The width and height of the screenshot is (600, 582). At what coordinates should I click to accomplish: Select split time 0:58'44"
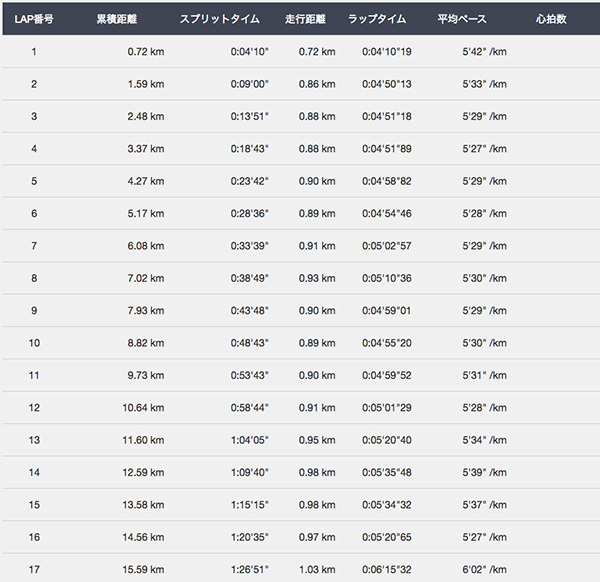click(249, 408)
